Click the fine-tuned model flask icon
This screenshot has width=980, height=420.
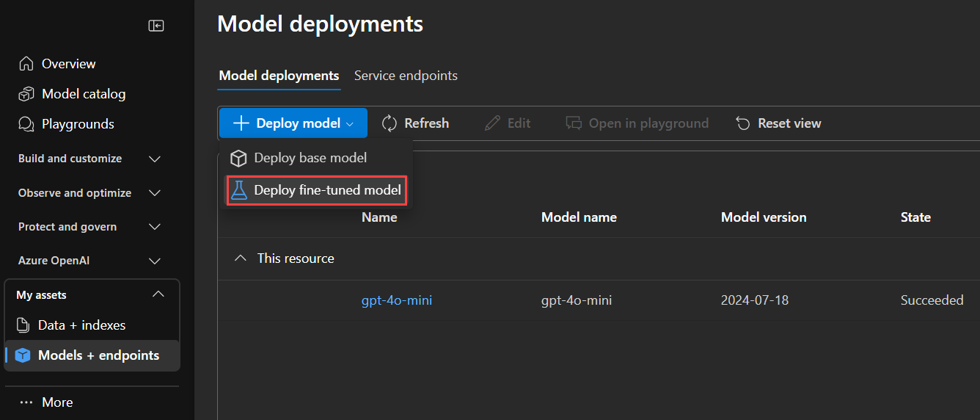(x=239, y=190)
